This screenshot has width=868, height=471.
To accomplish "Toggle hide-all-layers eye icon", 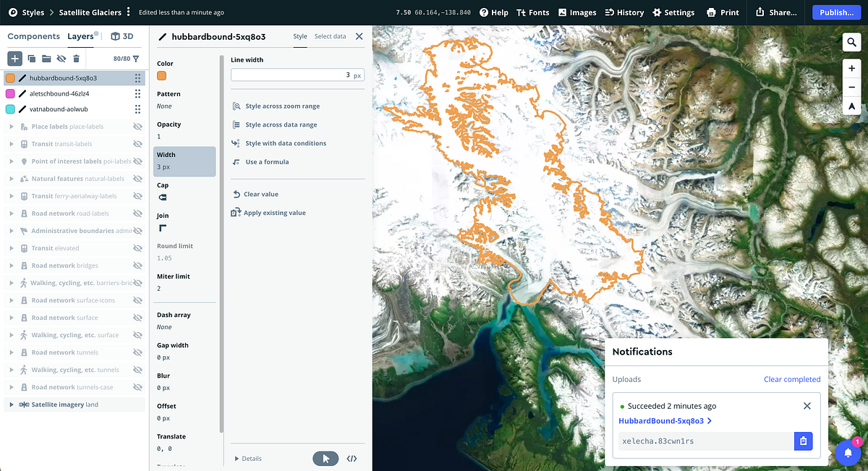I will (61, 58).
